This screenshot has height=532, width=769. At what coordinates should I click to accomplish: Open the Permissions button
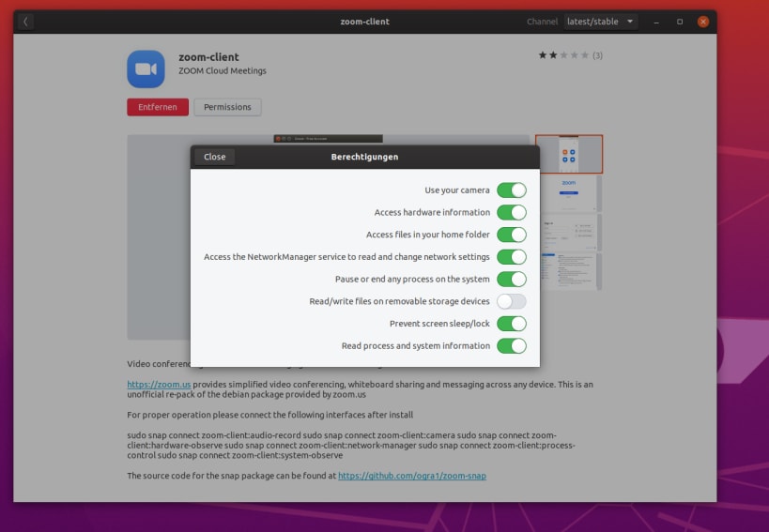pos(227,107)
